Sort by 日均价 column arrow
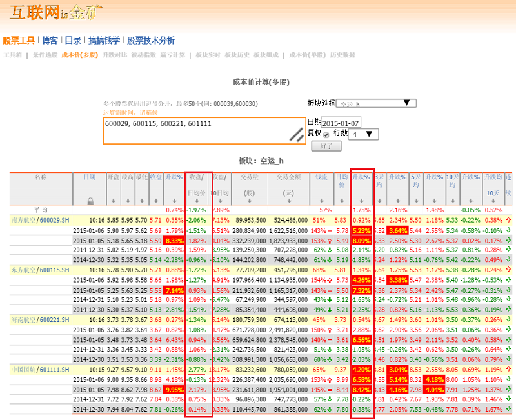Screen dimensions: 516x420 point(342,201)
